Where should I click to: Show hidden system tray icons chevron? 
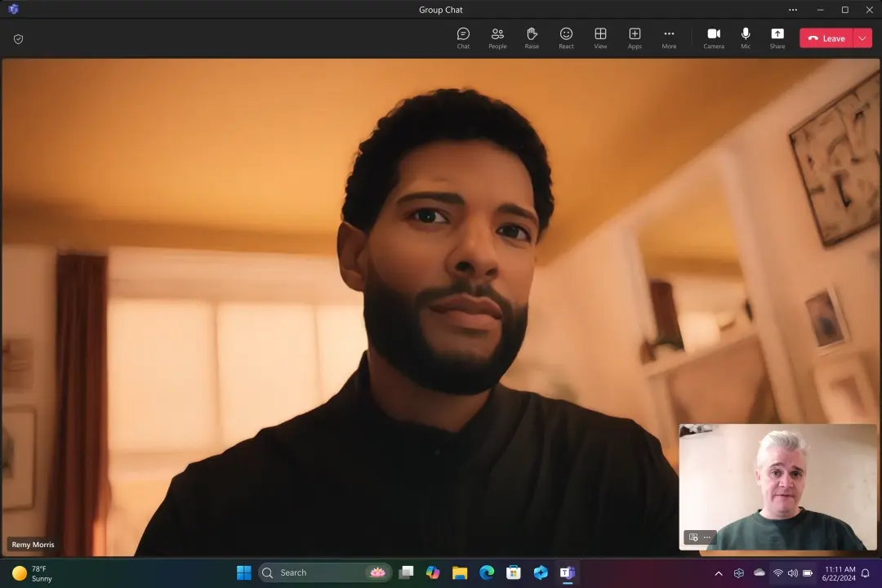click(719, 573)
